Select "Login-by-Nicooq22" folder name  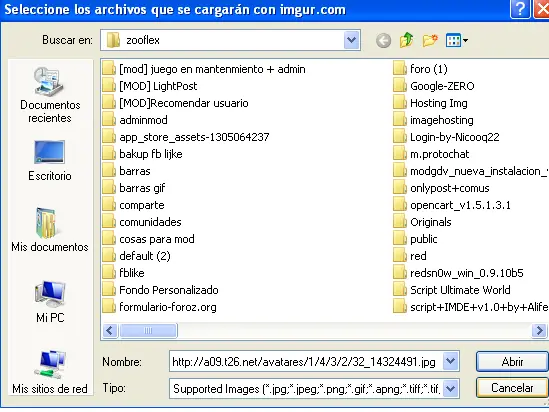tap(454, 137)
